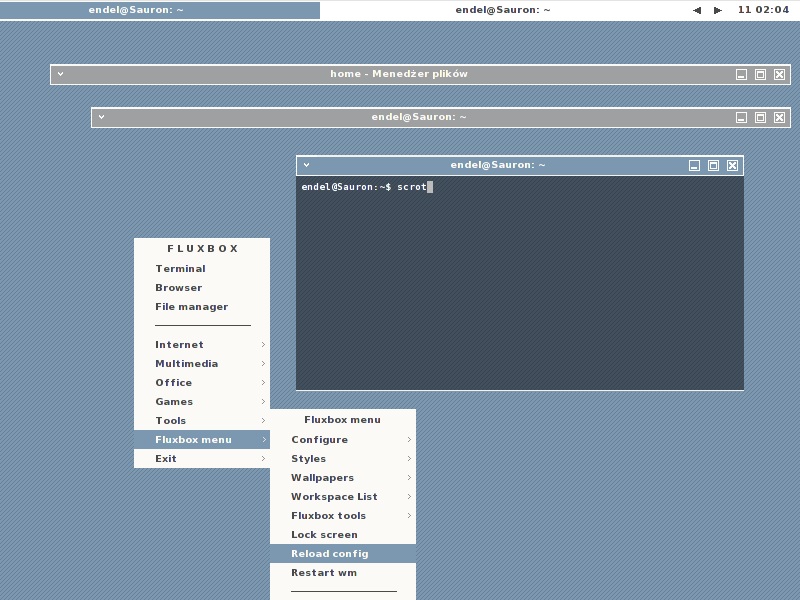Close the Menedżer plików window
The image size is (800, 600).
780,74
